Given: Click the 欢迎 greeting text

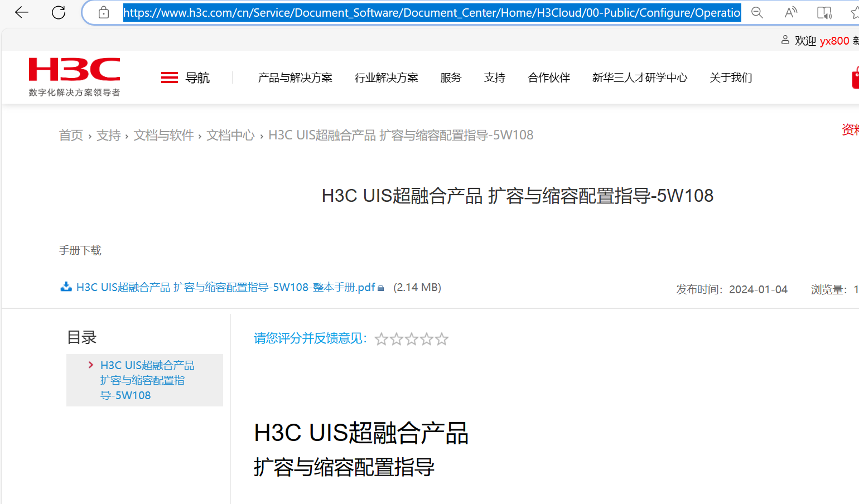Looking at the screenshot, I should (x=805, y=41).
